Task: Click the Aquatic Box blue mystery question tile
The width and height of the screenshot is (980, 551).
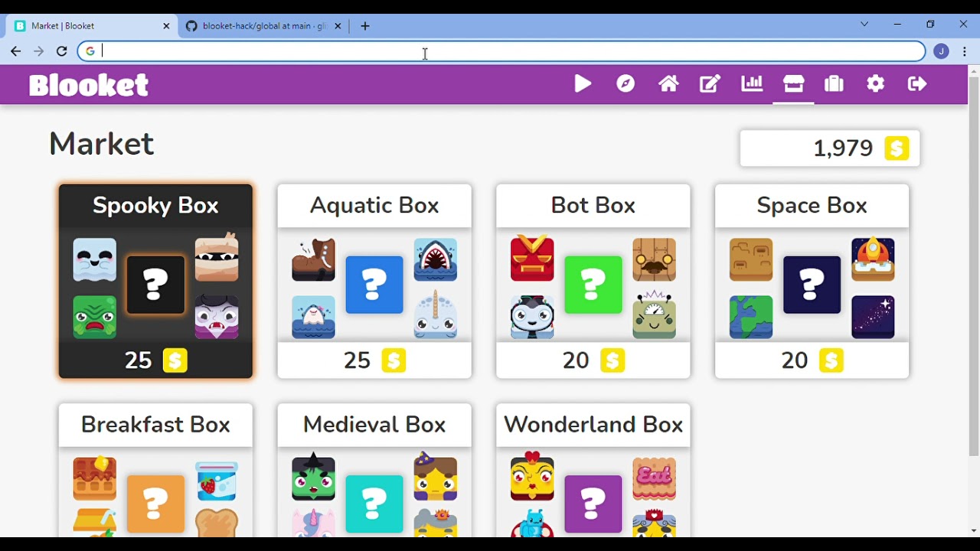Action: (374, 285)
